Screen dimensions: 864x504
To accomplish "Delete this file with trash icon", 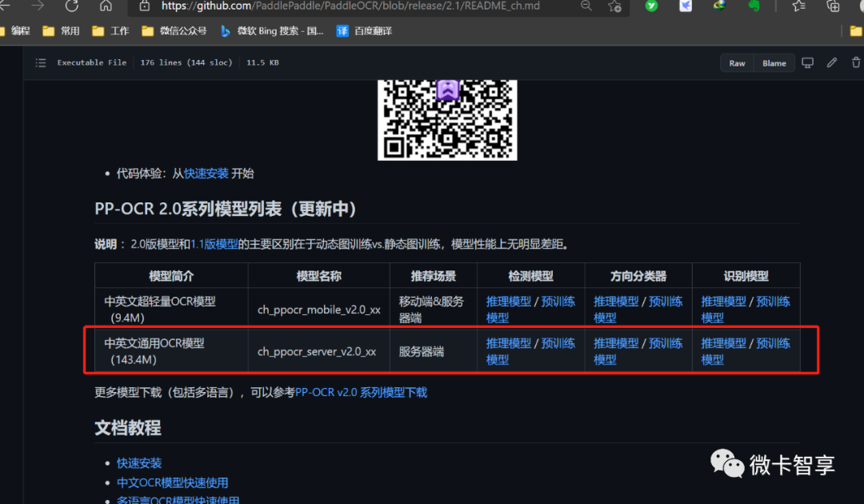I will coord(856,62).
